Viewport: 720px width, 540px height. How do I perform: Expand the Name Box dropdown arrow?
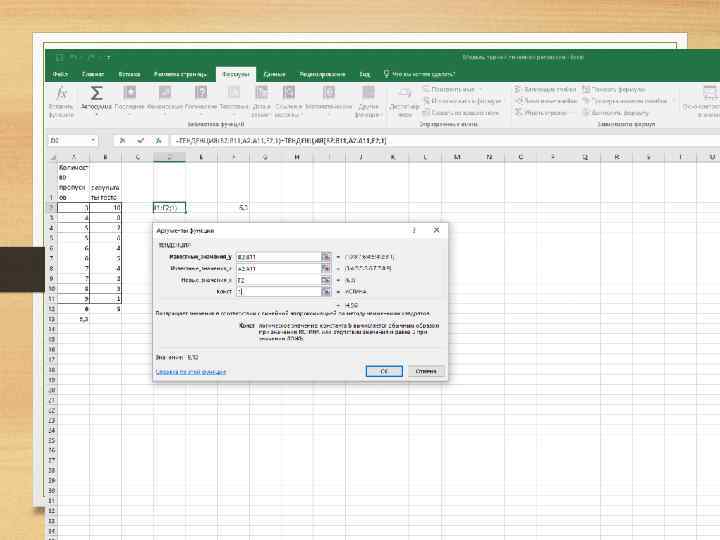coord(93,141)
